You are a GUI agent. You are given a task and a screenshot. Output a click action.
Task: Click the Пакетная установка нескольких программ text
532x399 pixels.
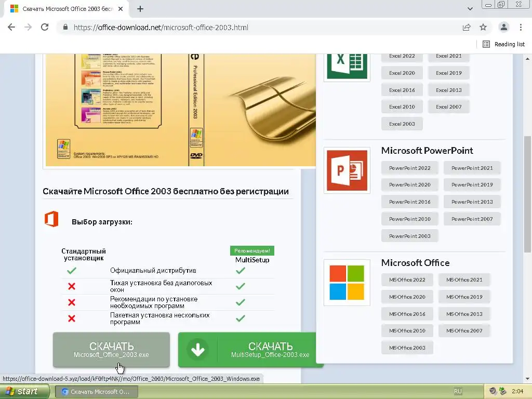click(160, 318)
